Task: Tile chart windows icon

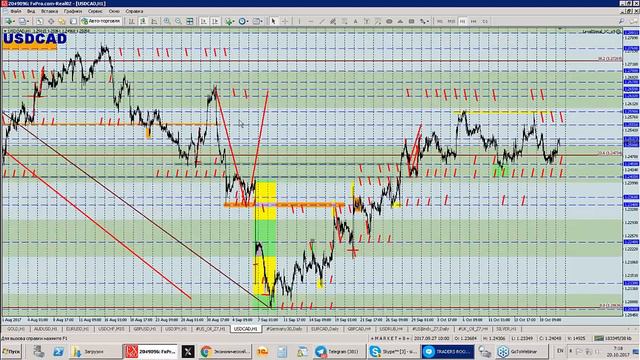Action: tap(190, 21)
